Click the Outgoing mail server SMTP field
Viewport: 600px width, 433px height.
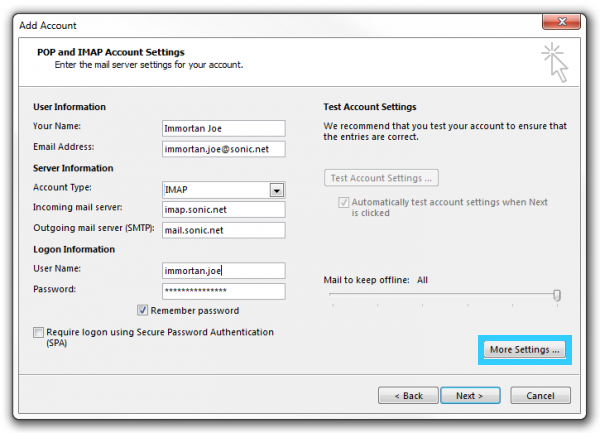[223, 230]
